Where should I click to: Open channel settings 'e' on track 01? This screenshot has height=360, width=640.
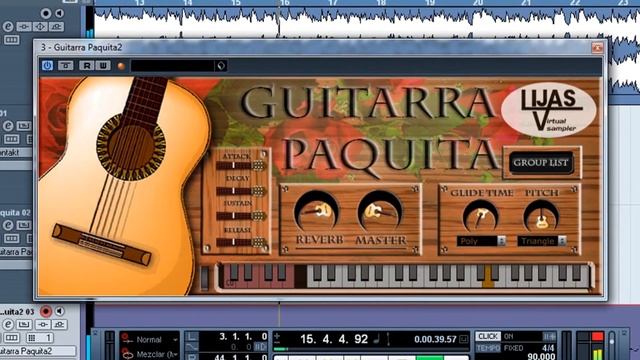point(8,126)
